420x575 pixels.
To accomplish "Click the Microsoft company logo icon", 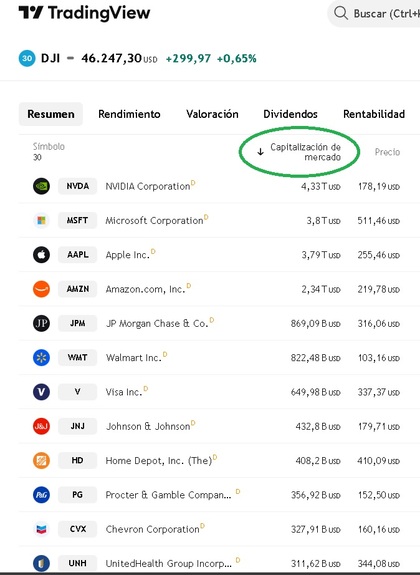I will [41, 220].
